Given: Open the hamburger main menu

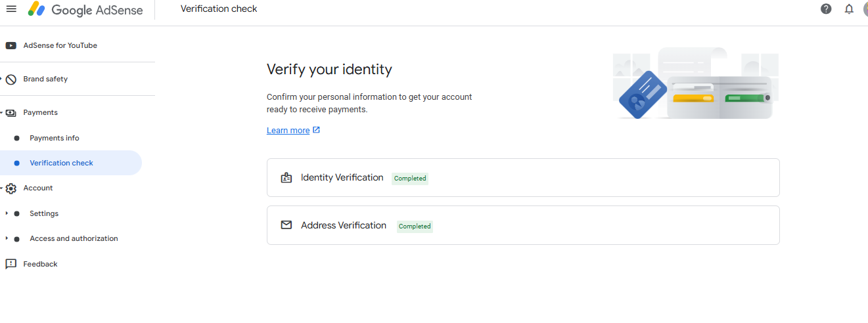Looking at the screenshot, I should [x=11, y=9].
